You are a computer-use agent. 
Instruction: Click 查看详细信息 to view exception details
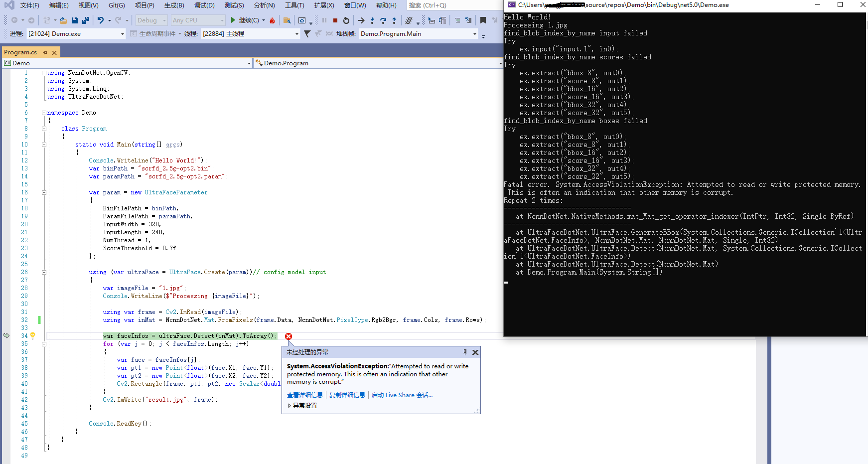click(304, 395)
